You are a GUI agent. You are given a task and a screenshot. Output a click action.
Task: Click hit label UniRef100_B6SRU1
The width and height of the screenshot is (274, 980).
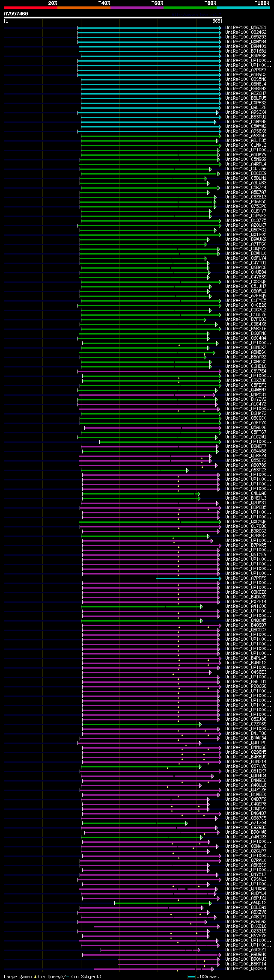[x=246, y=117]
